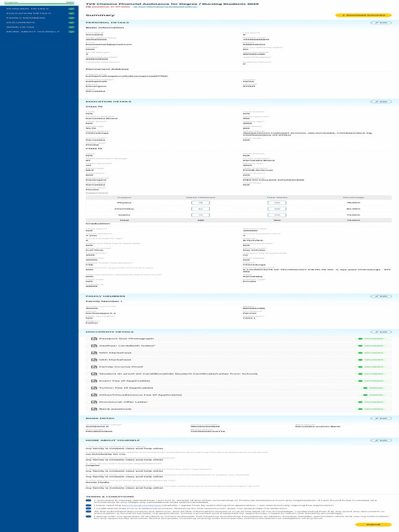Click the Progress bar at 100%
The height and width of the screenshot is (532, 399).
[x=39, y=4]
